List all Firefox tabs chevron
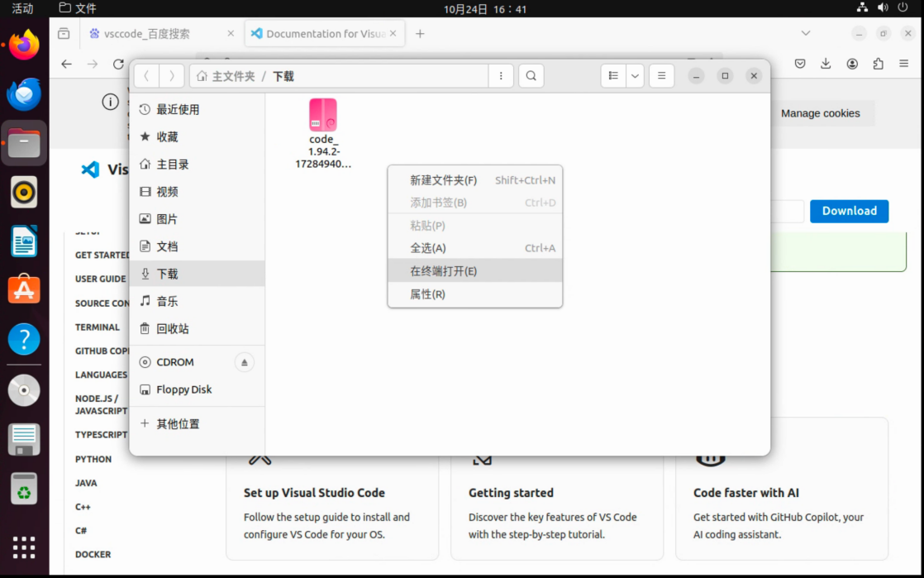Screen dimensions: 924x578 pyautogui.click(x=806, y=33)
